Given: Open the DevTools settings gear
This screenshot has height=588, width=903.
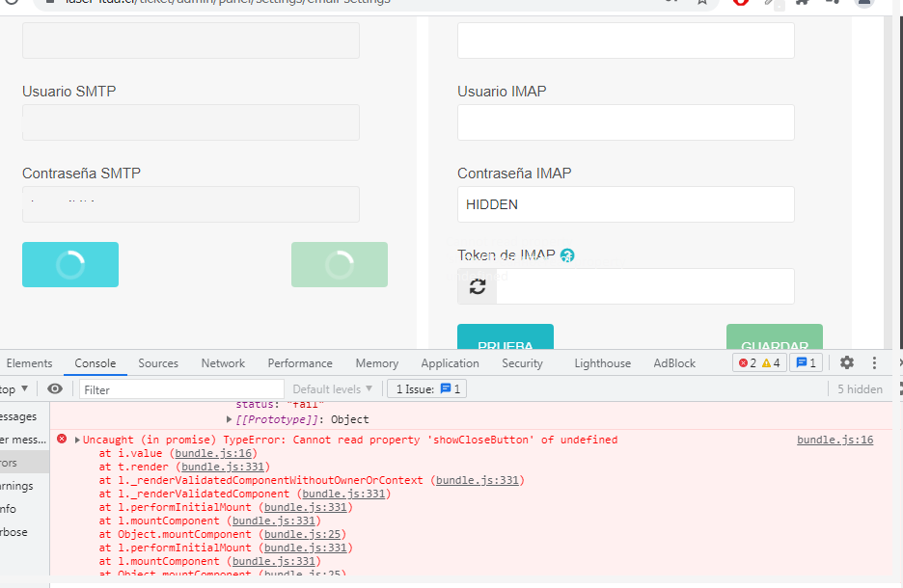Looking at the screenshot, I should click(846, 362).
